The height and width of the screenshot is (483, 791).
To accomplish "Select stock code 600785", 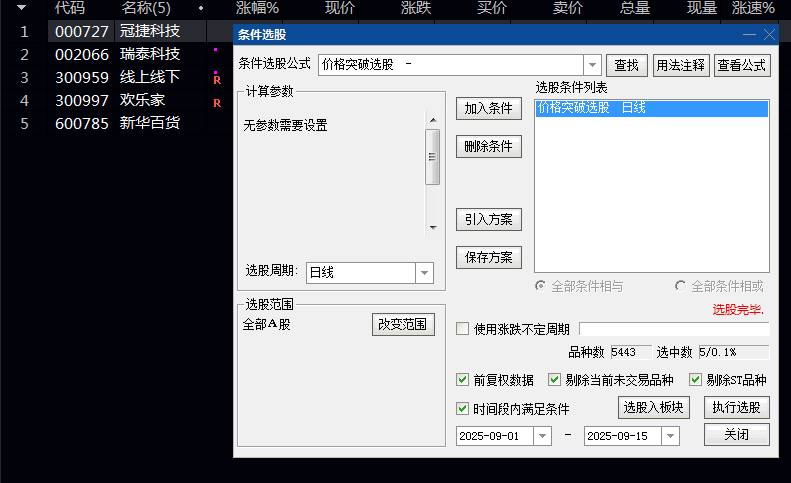I will point(82,123).
